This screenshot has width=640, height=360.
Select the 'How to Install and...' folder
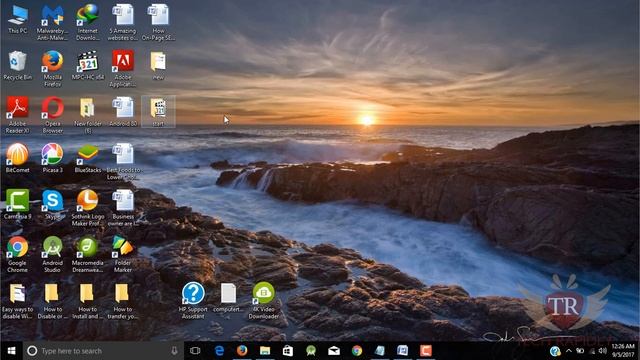(x=87, y=302)
